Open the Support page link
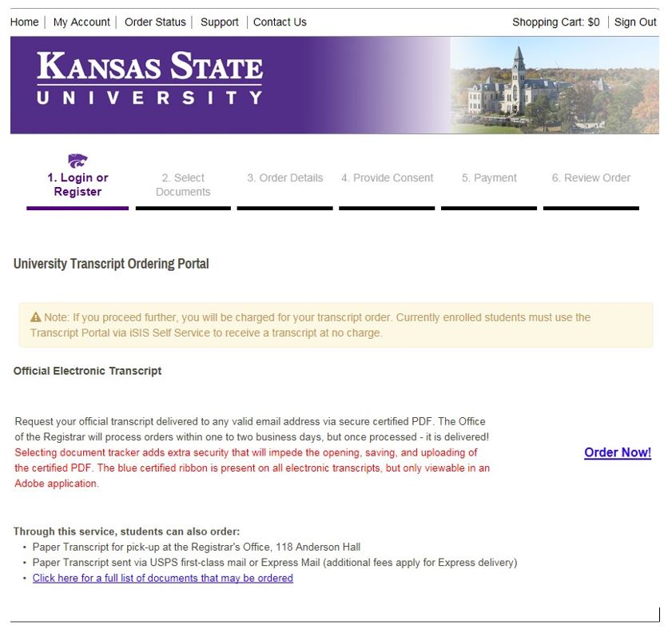Screen dimensions: 672x633 [x=220, y=22]
